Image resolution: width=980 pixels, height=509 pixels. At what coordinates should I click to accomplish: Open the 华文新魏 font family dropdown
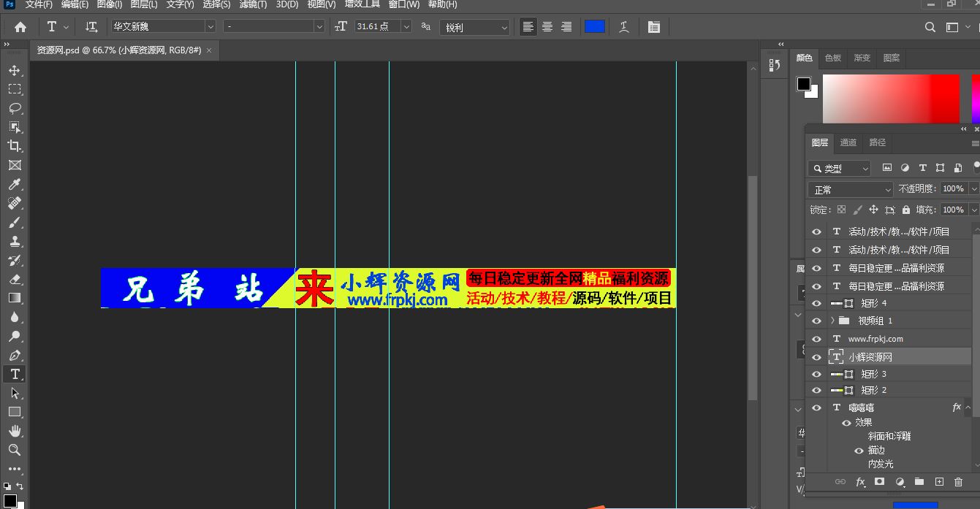click(x=210, y=26)
